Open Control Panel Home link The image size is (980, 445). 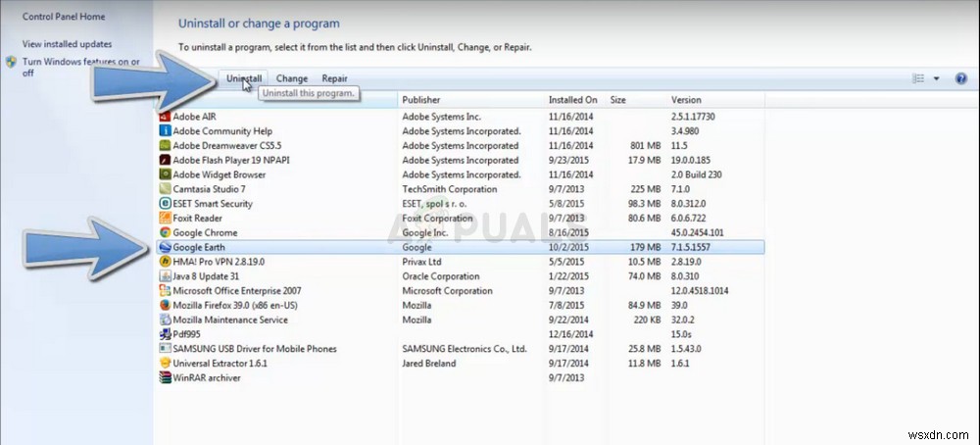(64, 17)
